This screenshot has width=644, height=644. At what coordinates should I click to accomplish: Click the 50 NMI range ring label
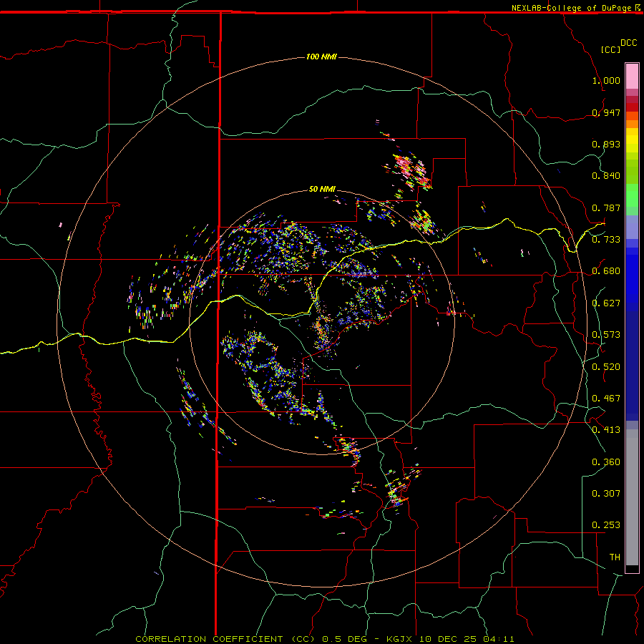coord(322,190)
